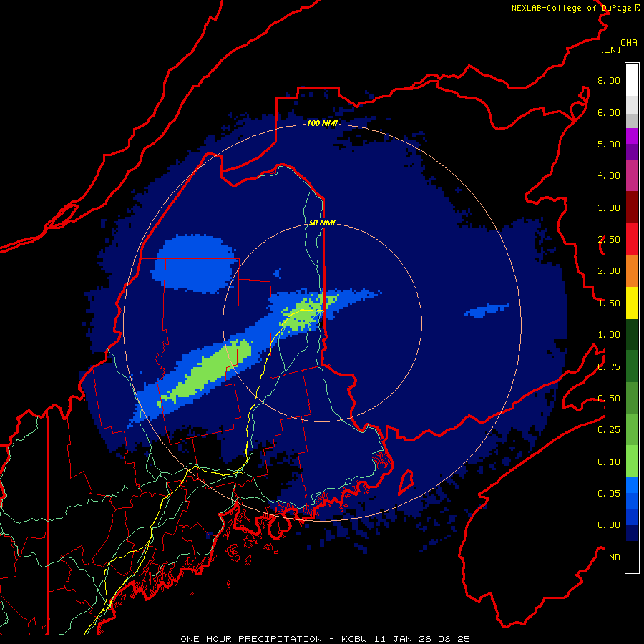Click the 6.00 legend value
Viewport: 644px width, 644px height.
609,112
